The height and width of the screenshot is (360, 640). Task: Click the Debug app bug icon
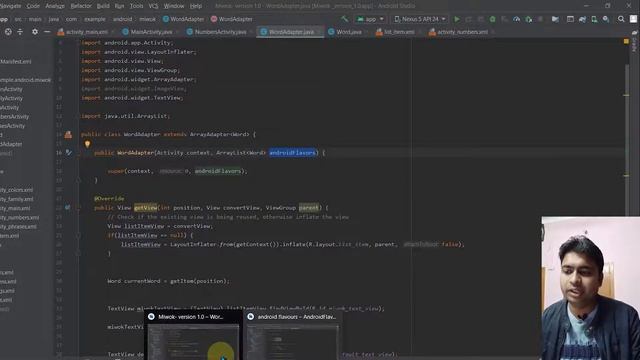coord(493,19)
